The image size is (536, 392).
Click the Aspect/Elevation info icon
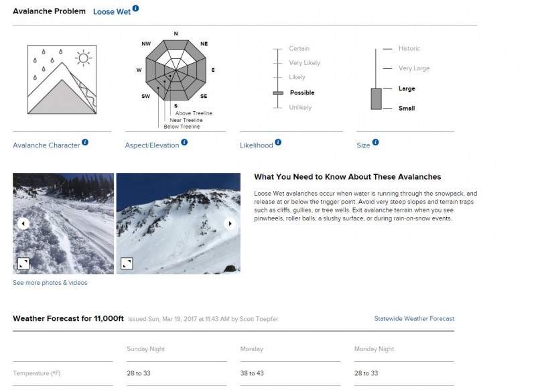(184, 142)
